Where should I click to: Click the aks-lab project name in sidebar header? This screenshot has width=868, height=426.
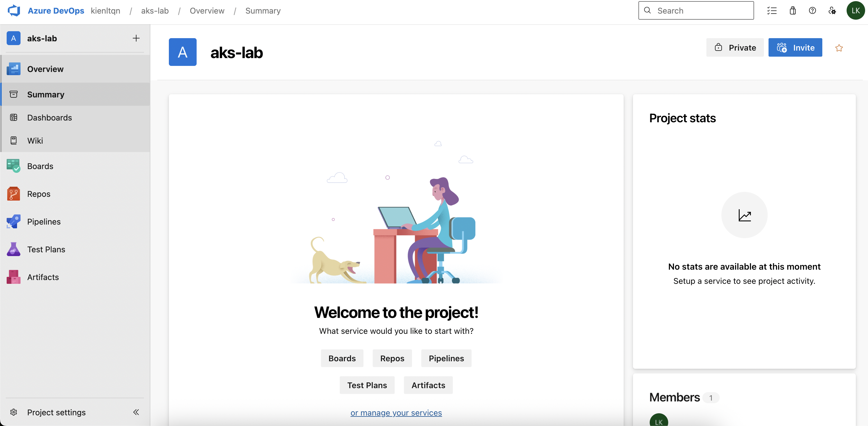[42, 38]
